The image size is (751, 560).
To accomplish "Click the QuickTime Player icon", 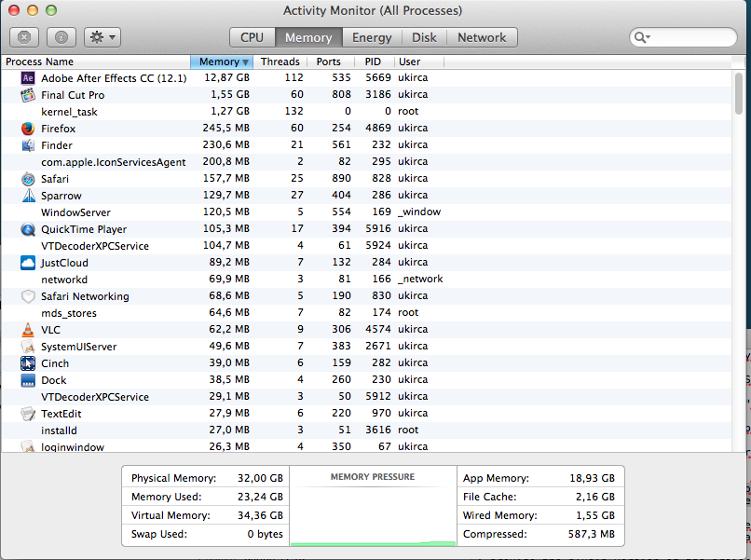I will tap(28, 229).
